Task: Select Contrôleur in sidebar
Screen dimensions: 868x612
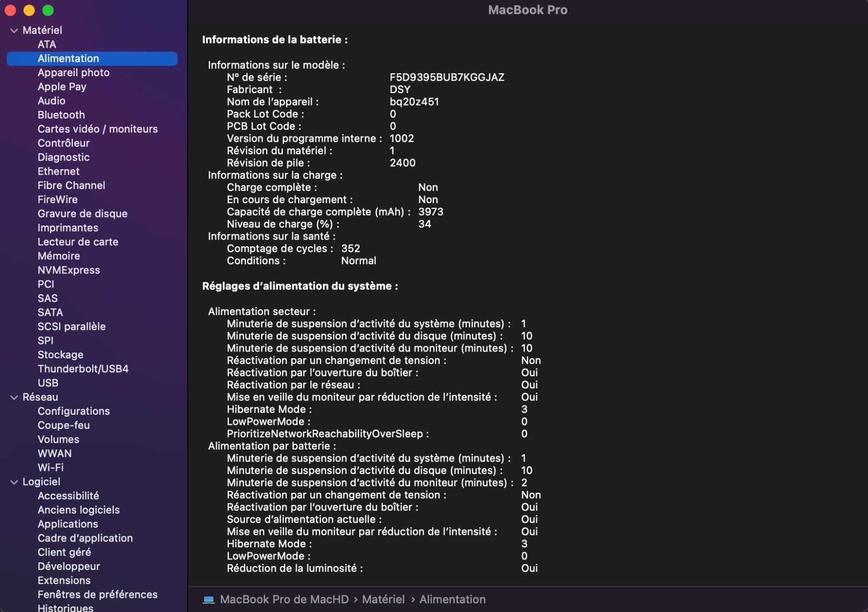Action: pyautogui.click(x=64, y=143)
